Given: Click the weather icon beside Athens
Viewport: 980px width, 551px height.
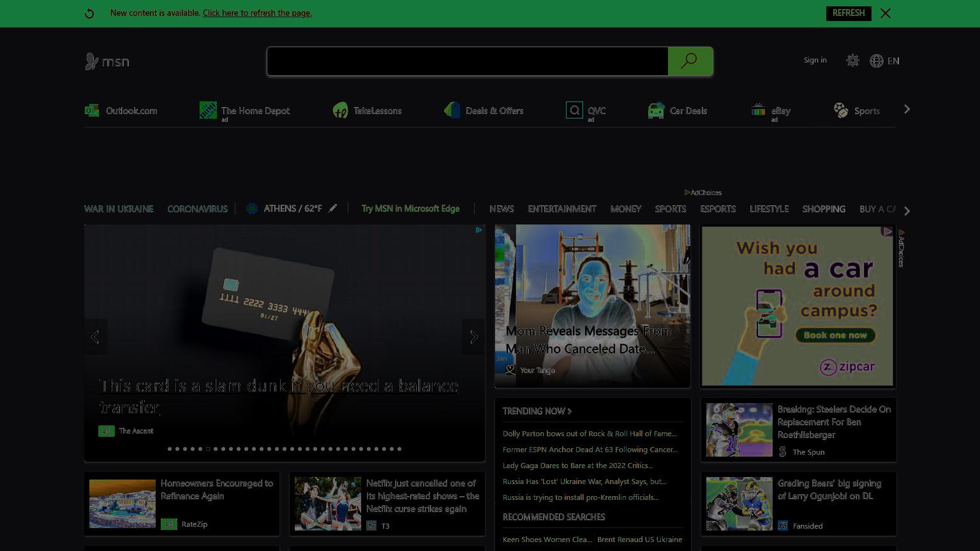Looking at the screenshot, I should click(x=252, y=209).
